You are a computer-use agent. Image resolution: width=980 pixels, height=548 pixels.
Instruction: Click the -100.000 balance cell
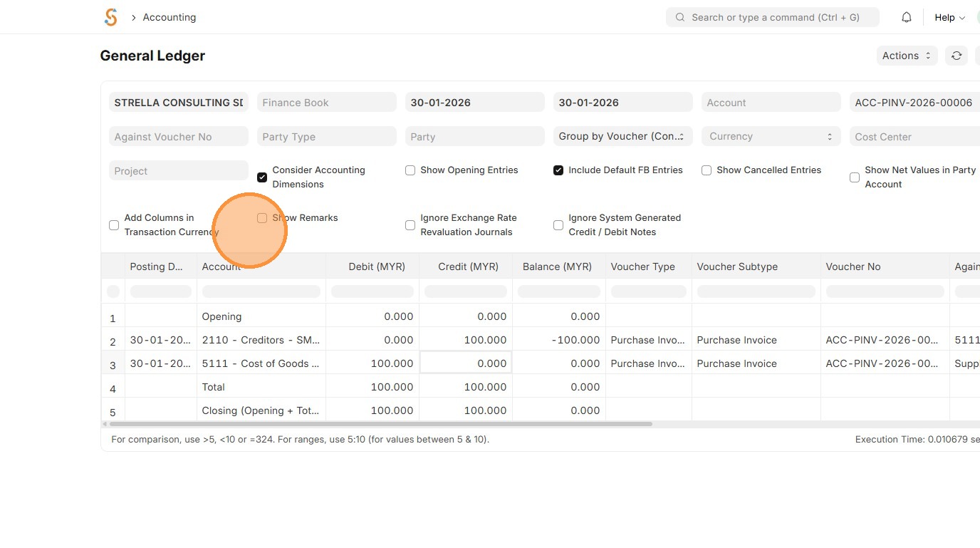click(x=559, y=340)
